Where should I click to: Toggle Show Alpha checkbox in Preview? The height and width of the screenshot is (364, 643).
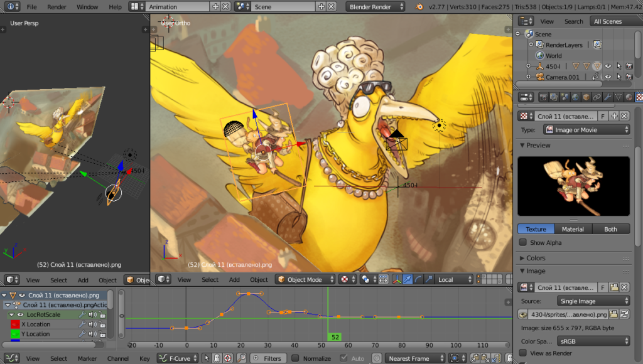tap(523, 242)
